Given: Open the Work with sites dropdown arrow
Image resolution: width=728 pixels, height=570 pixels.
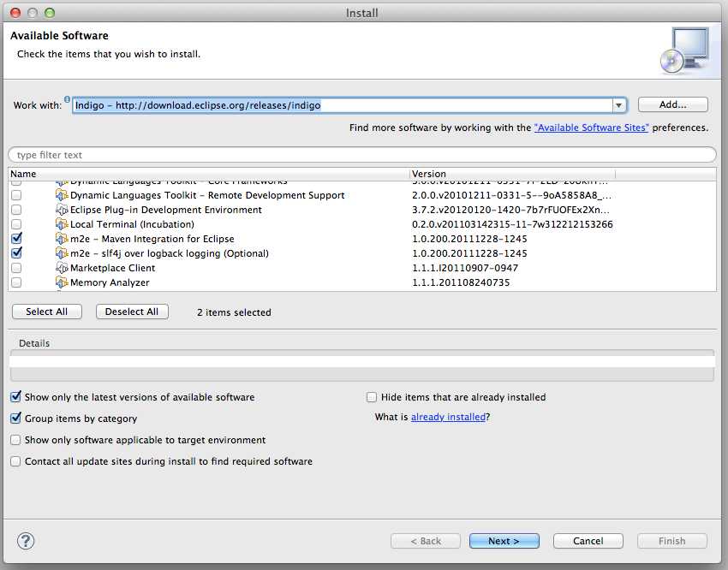Looking at the screenshot, I should 618,105.
